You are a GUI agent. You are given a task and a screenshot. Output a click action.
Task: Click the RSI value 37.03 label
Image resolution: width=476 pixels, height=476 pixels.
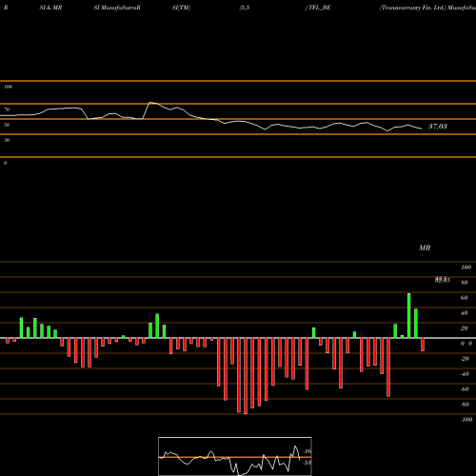pyautogui.click(x=438, y=127)
